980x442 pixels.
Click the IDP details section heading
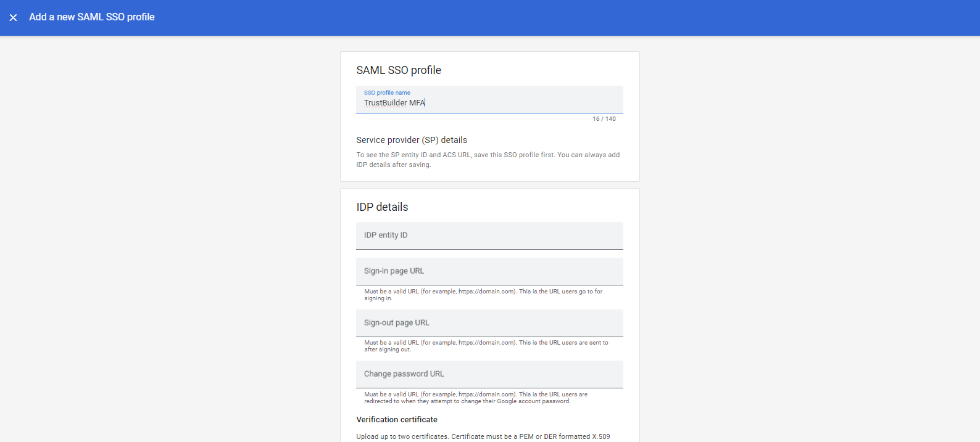pyautogui.click(x=382, y=207)
